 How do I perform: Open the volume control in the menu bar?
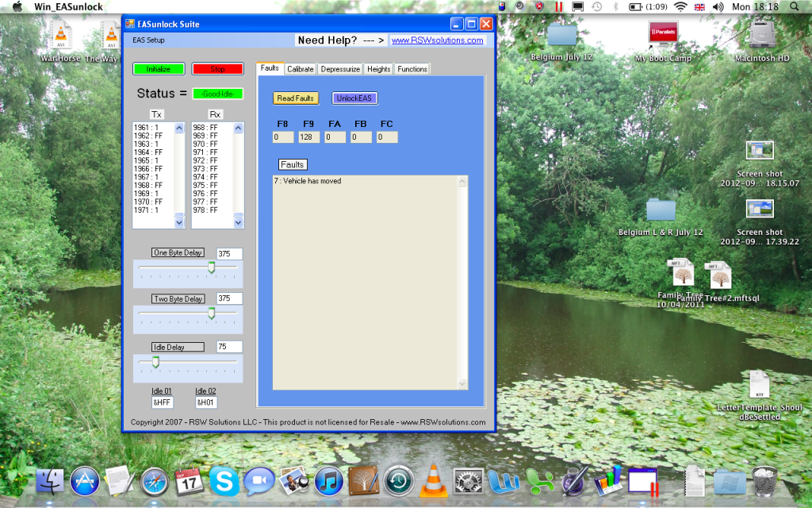click(x=718, y=6)
